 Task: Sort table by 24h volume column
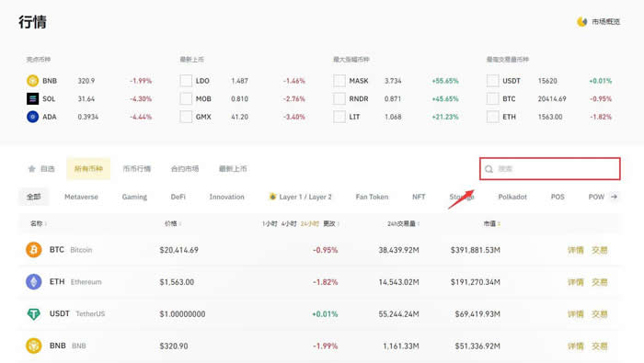403,223
